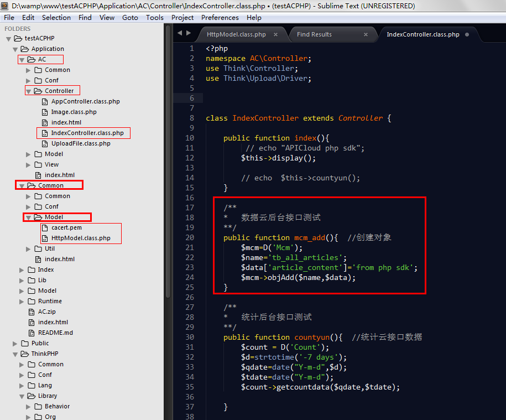Click the tab scroll right arrow
Image resolution: width=506 pixels, height=420 pixels.
click(189, 34)
